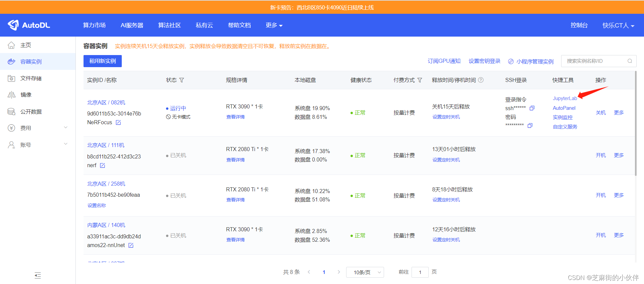Open the 状态 column filter icon
Viewport: 644px width, 284px height.
pos(181,80)
